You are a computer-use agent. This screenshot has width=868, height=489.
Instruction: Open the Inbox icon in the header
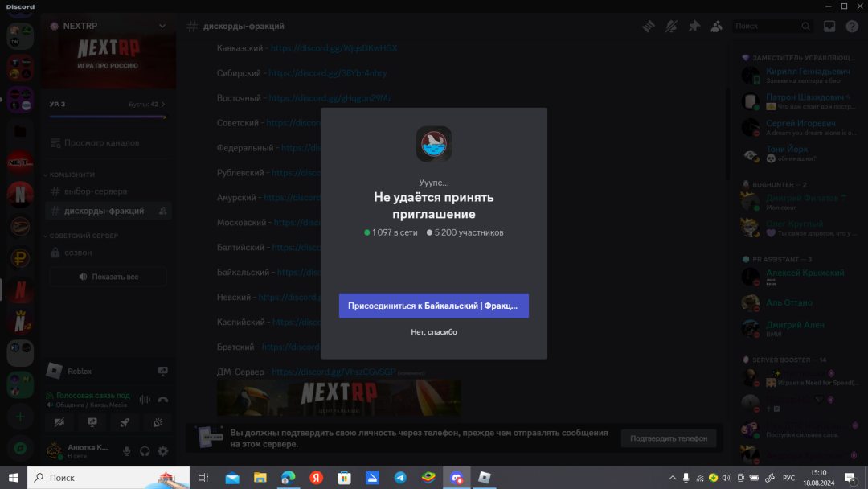coord(829,26)
